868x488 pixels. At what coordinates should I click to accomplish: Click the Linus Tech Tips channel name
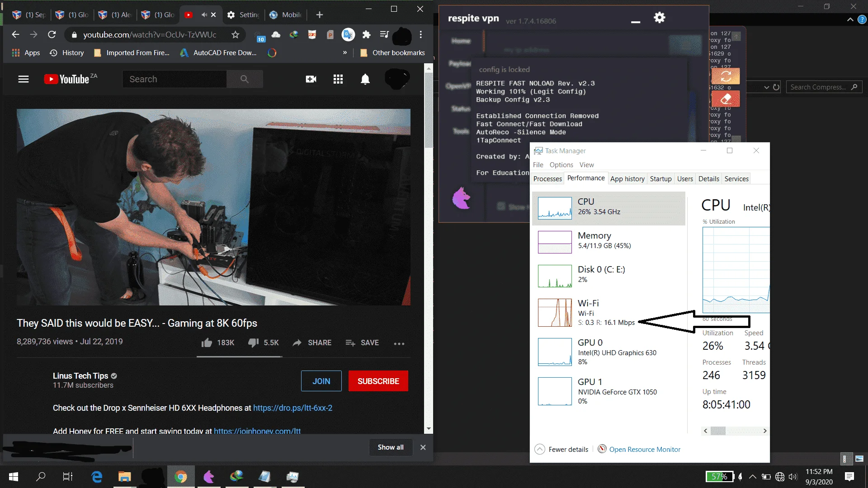tap(80, 375)
